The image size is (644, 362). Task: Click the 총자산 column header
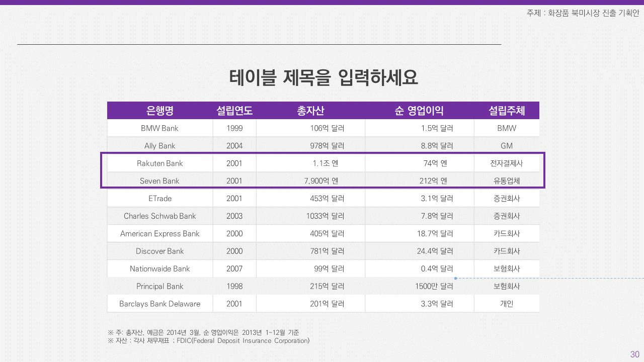pyautogui.click(x=310, y=111)
